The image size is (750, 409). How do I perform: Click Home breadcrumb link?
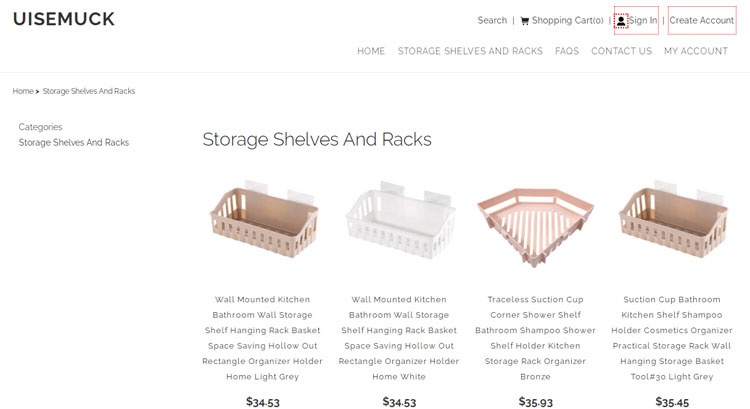(23, 91)
